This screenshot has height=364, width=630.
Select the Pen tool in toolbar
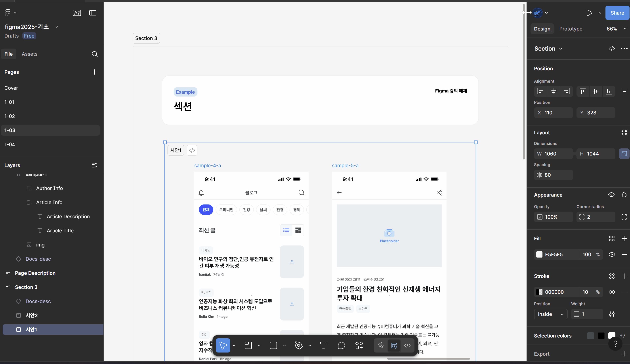click(298, 345)
